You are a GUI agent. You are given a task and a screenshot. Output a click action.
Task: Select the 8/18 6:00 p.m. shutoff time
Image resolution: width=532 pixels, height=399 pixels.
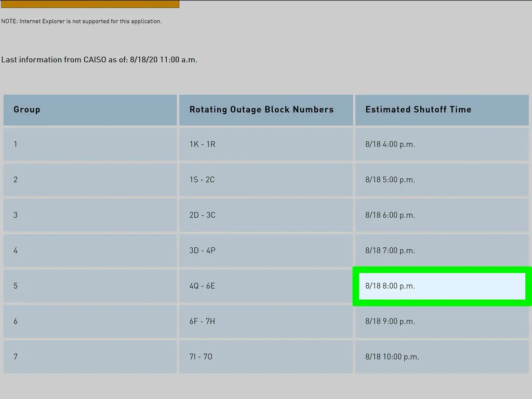(x=442, y=215)
